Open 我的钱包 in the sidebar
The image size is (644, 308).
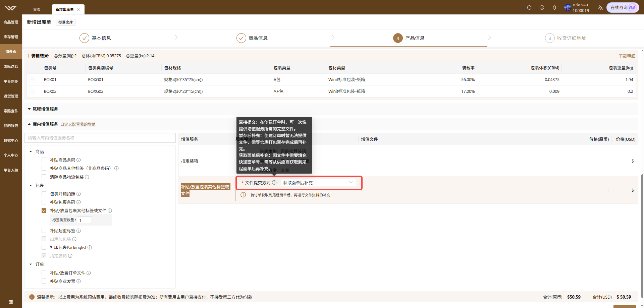point(11,126)
